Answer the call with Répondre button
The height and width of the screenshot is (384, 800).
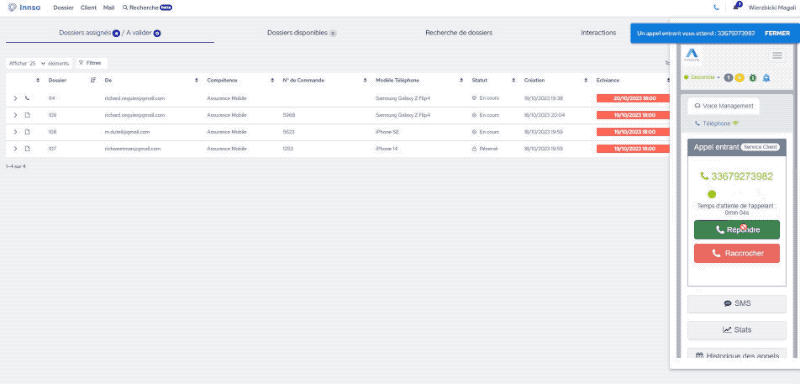[737, 229]
